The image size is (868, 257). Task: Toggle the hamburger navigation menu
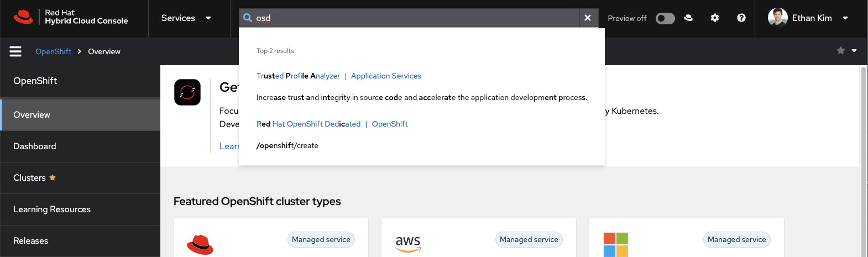pyautogui.click(x=15, y=51)
